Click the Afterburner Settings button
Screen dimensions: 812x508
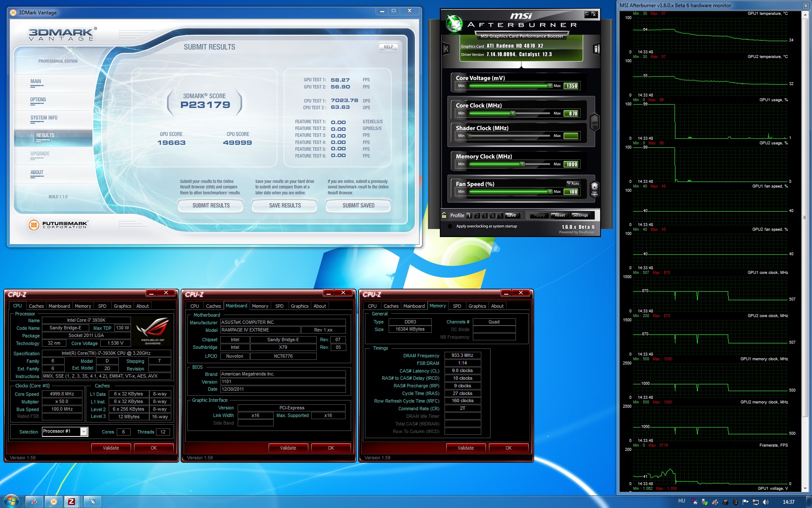pyautogui.click(x=580, y=215)
